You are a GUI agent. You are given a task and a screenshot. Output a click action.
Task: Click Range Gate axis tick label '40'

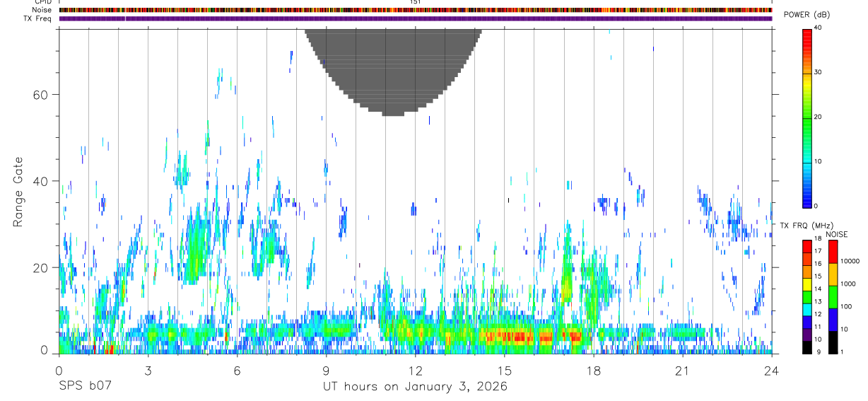pyautogui.click(x=39, y=181)
